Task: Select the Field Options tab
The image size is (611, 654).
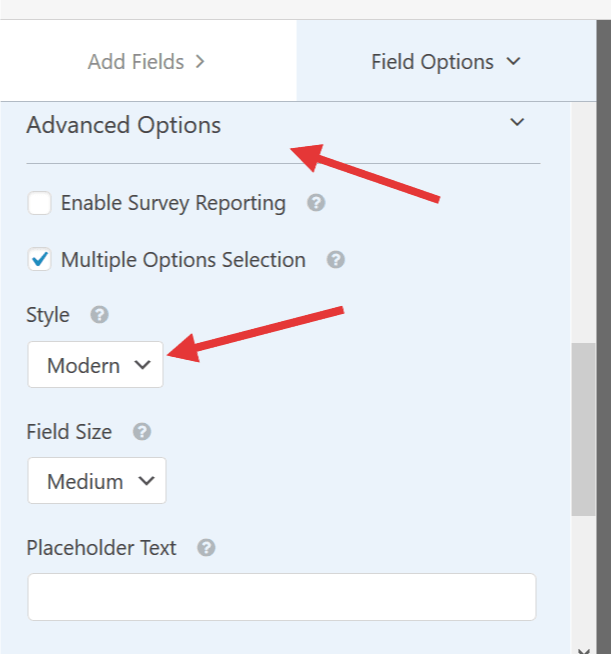Action: (446, 61)
